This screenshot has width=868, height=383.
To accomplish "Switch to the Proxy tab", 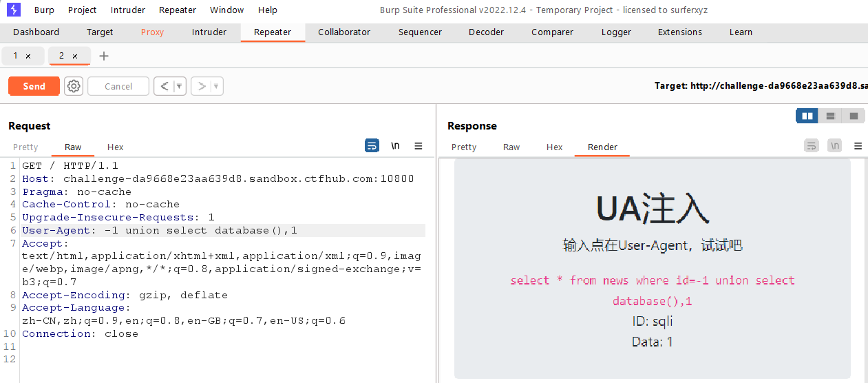I will 153,32.
